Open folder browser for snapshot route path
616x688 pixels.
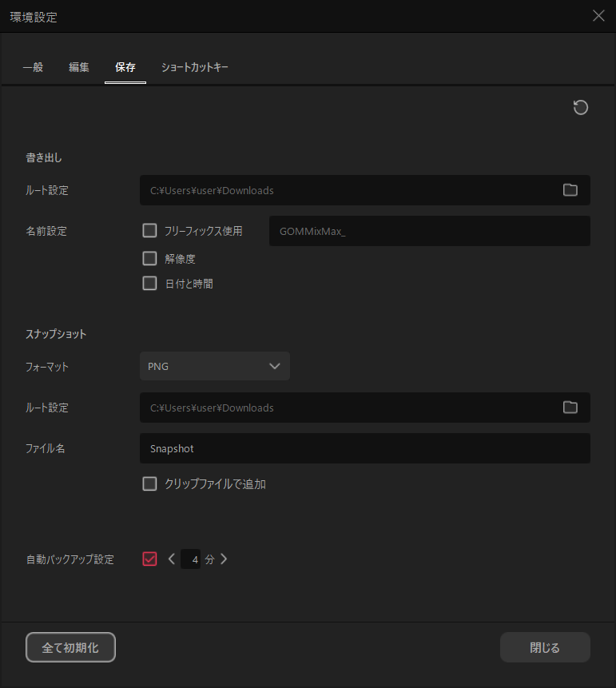pyautogui.click(x=570, y=408)
